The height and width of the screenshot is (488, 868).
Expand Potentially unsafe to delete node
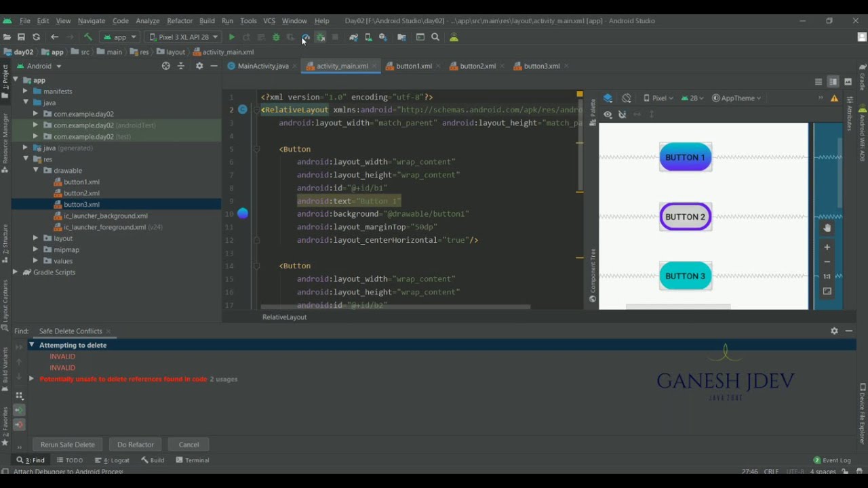[31, 379]
